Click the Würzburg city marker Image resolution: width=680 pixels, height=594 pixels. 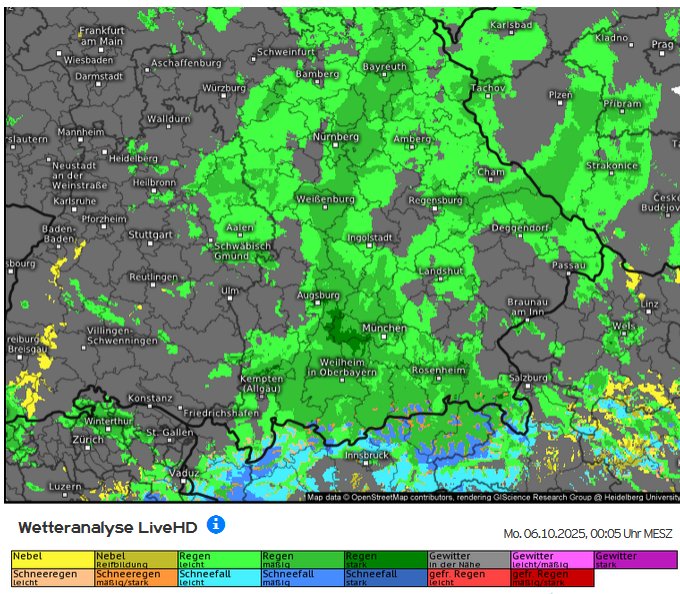(x=224, y=97)
